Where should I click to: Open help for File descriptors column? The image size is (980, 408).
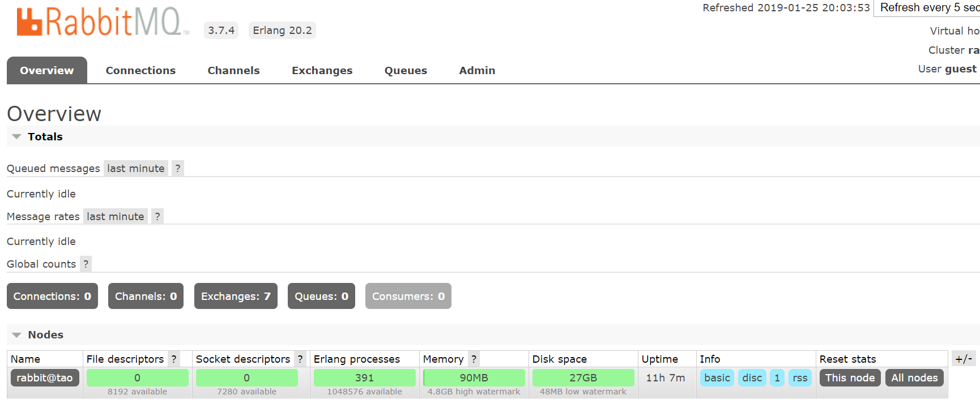coord(174,359)
